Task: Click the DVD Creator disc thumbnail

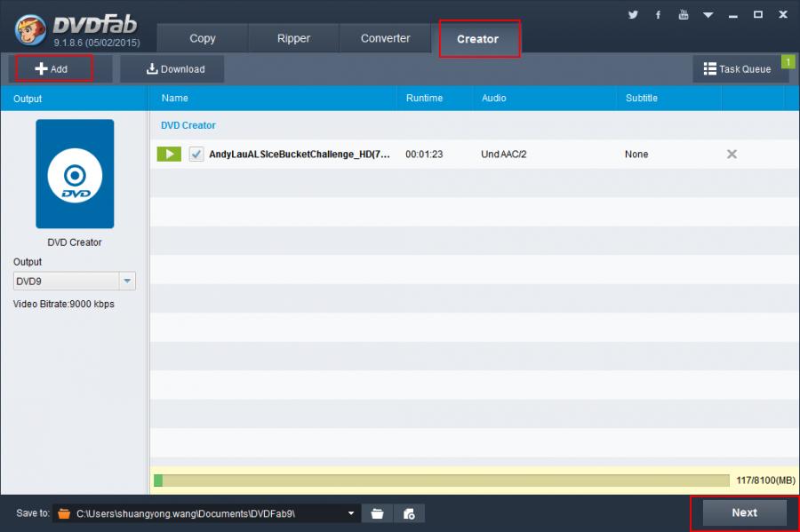Action: tap(75, 174)
